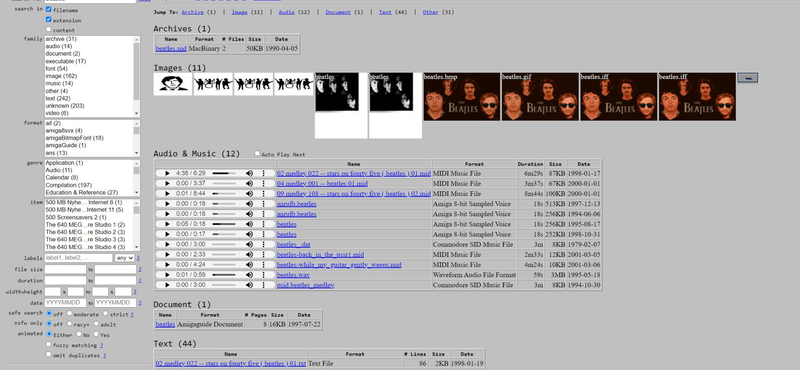Mute the beatles.wav audio player

249,275
